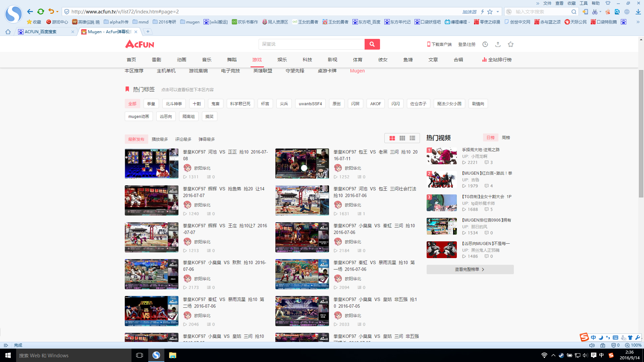Click the AcFun logo
This screenshot has width=644, height=362.
[x=140, y=44]
